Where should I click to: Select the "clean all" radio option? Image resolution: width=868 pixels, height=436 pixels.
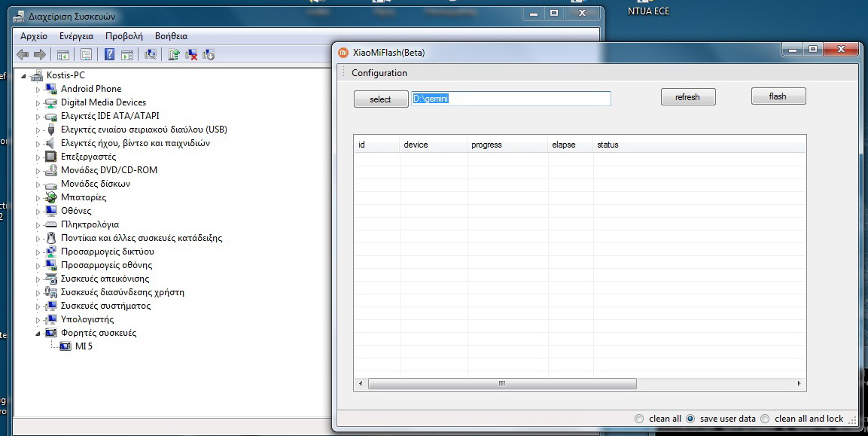639,419
